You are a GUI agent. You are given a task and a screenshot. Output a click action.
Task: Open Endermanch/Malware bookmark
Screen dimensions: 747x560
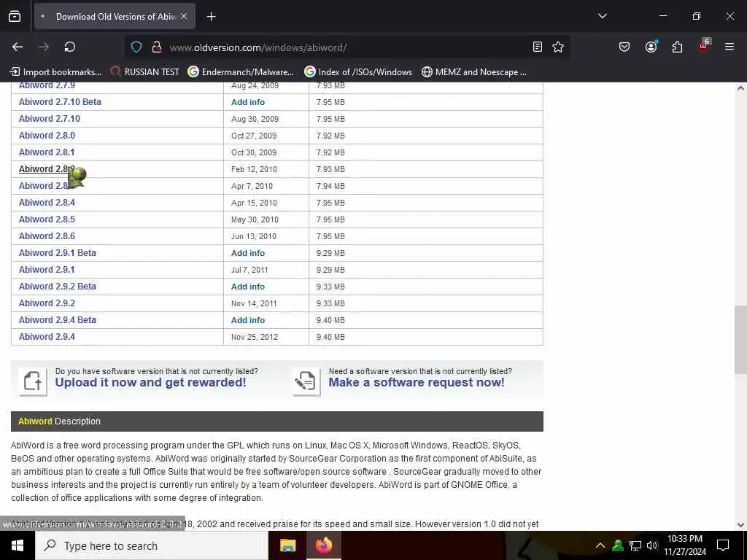pyautogui.click(x=241, y=72)
